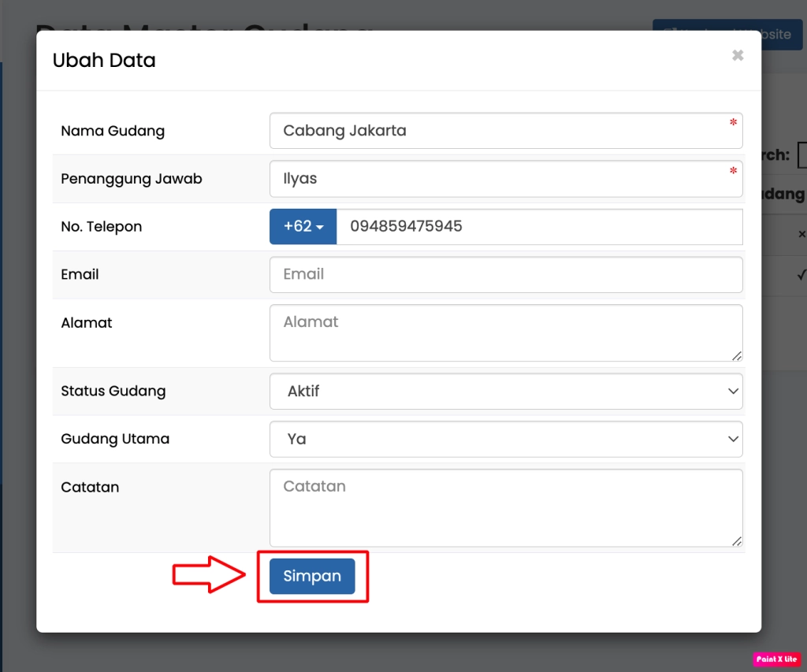Open the +62 country code dropdown
Image resolution: width=807 pixels, height=672 pixels.
pos(303,227)
